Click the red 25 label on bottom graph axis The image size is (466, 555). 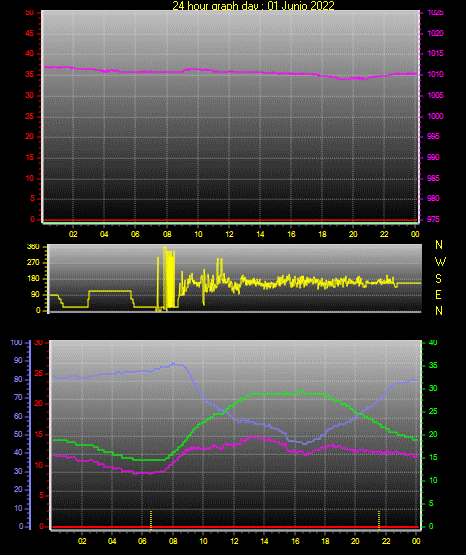click(38, 373)
